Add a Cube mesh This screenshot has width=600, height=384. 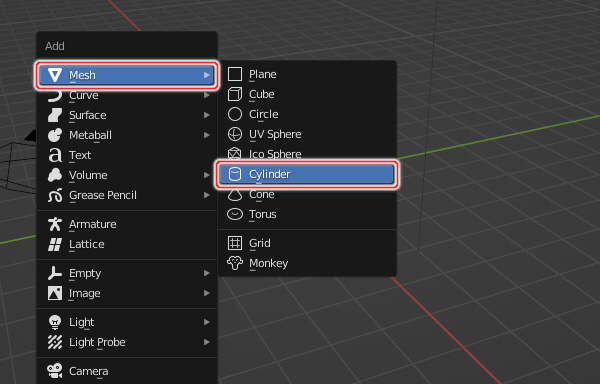(307, 94)
